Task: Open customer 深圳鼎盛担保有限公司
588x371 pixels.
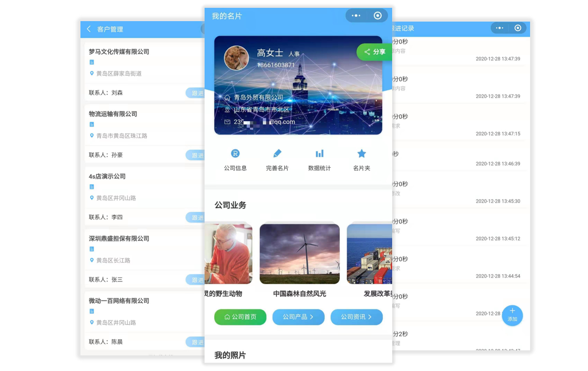Action: coord(119,239)
